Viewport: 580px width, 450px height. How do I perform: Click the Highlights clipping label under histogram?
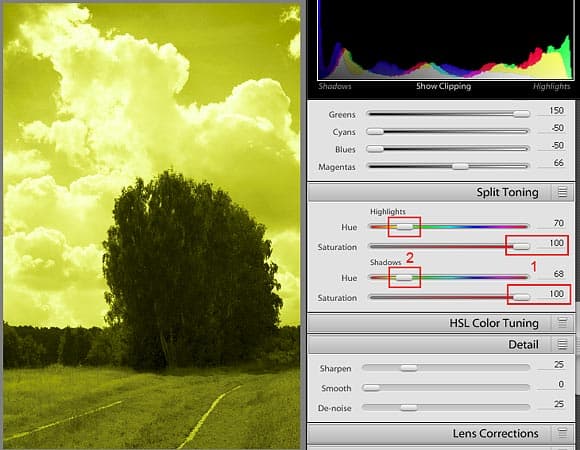552,86
